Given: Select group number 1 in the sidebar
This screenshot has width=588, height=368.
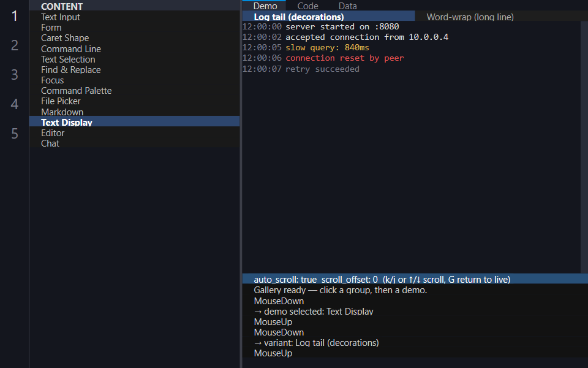Looking at the screenshot, I should tap(14, 16).
